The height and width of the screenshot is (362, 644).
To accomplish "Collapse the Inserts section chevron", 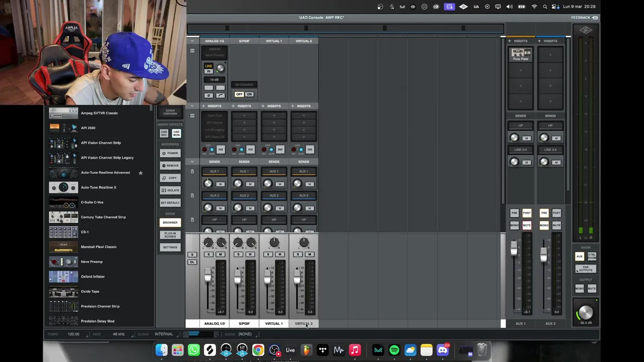I will [x=192, y=106].
